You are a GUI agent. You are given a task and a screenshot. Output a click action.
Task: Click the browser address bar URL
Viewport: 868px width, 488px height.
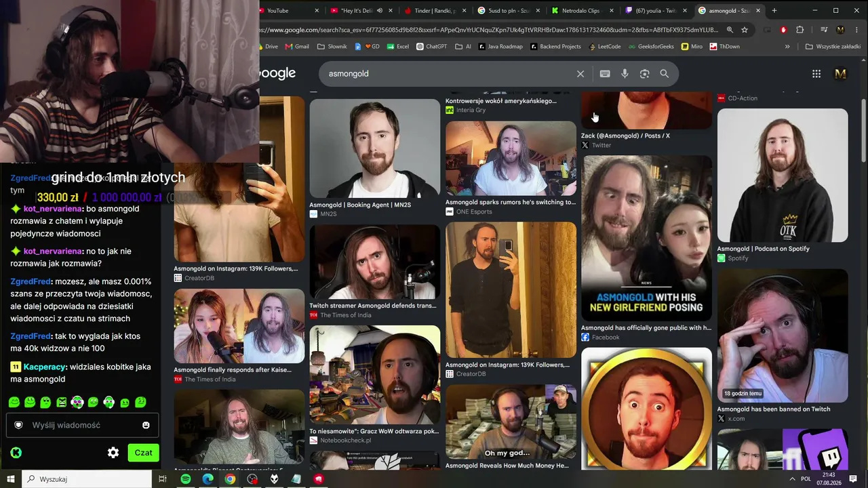pyautogui.click(x=490, y=30)
